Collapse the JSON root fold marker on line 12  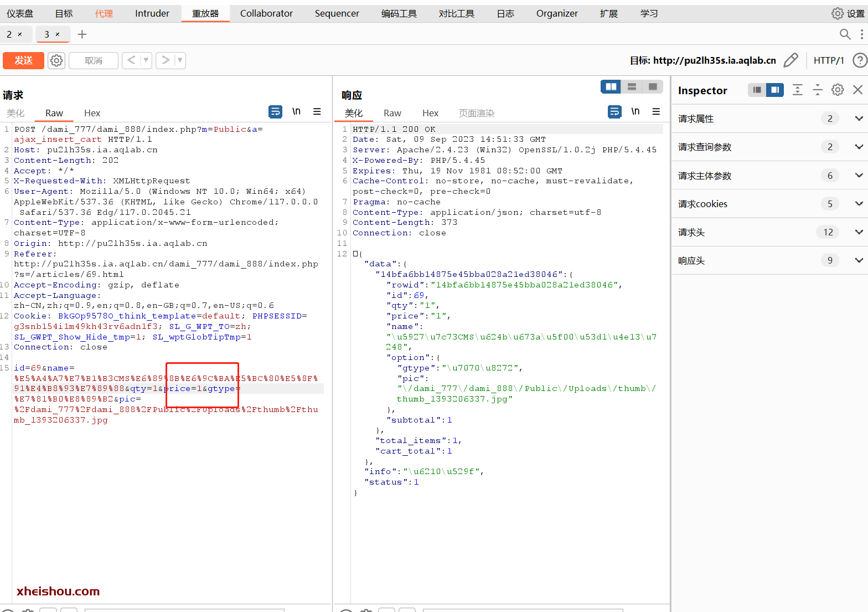pyautogui.click(x=355, y=254)
